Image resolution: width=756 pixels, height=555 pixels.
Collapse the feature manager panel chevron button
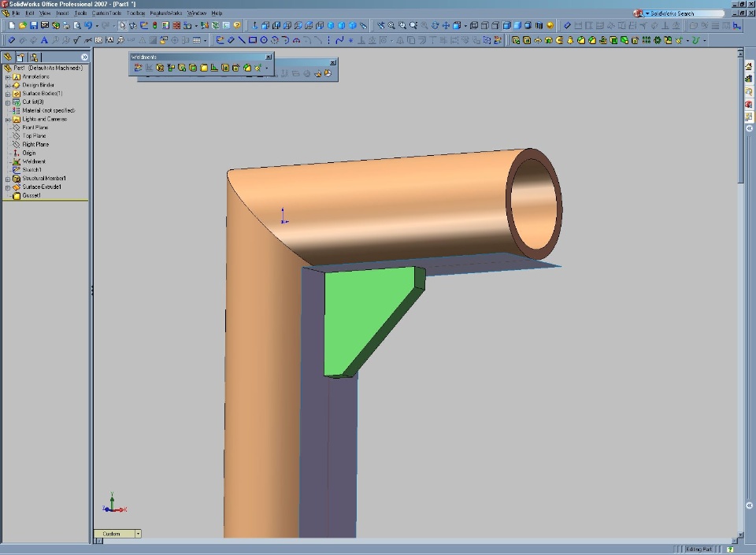[84, 57]
